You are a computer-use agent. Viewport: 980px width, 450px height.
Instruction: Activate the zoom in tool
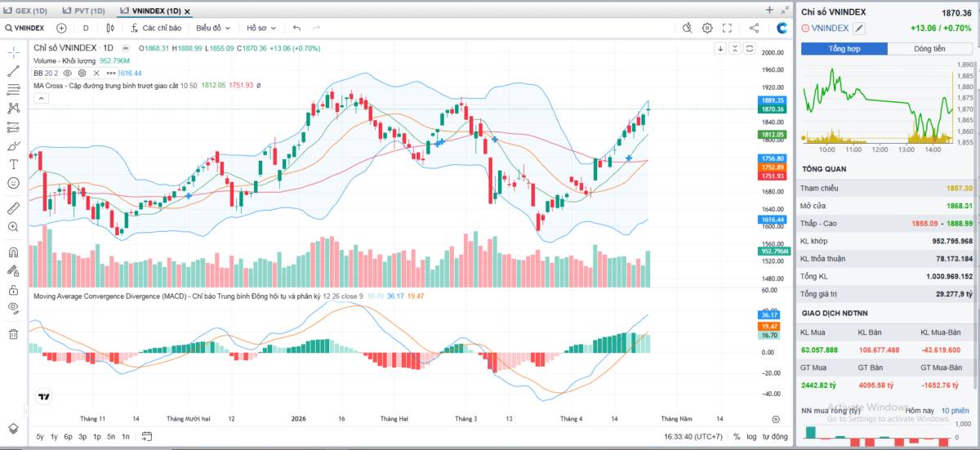pos(13,226)
